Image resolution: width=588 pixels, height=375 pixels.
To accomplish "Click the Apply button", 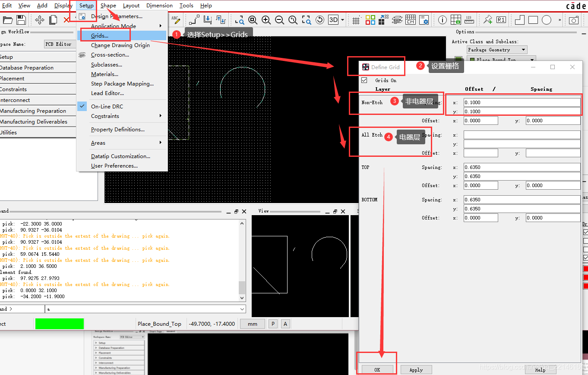I will [x=416, y=370].
